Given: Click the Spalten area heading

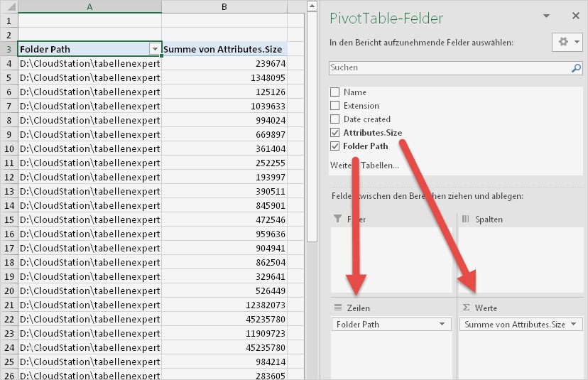Looking at the screenshot, I should [489, 219].
